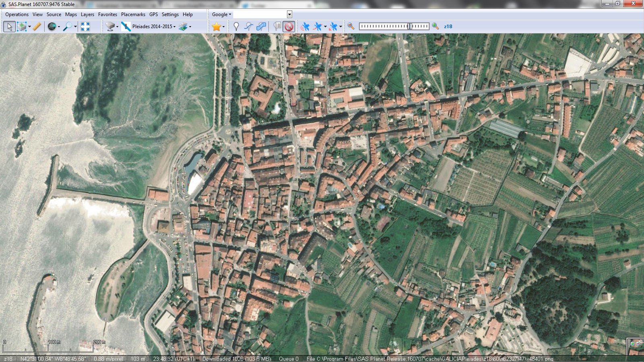The width and height of the screenshot is (644, 362).
Task: Open the Settings menu
Action: [170, 14]
